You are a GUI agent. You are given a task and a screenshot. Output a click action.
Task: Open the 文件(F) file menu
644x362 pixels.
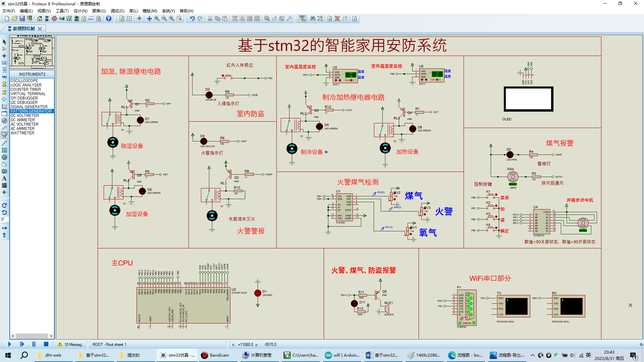[9, 11]
